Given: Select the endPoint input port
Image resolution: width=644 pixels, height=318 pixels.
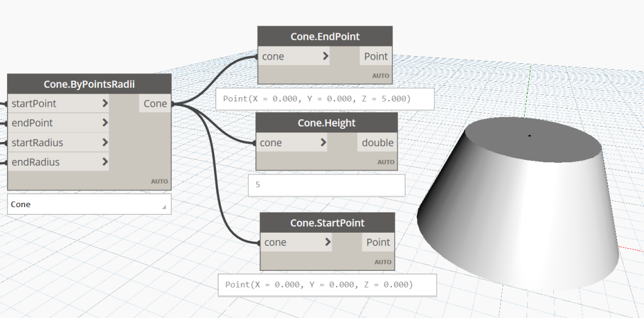Looking at the screenshot, I should click(58, 123).
